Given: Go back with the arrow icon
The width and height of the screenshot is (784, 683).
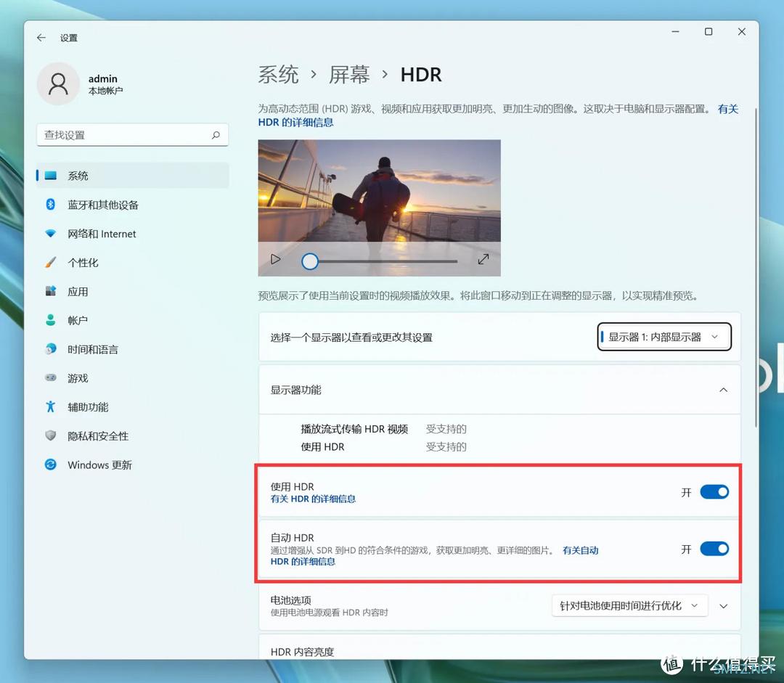Looking at the screenshot, I should coord(41,38).
